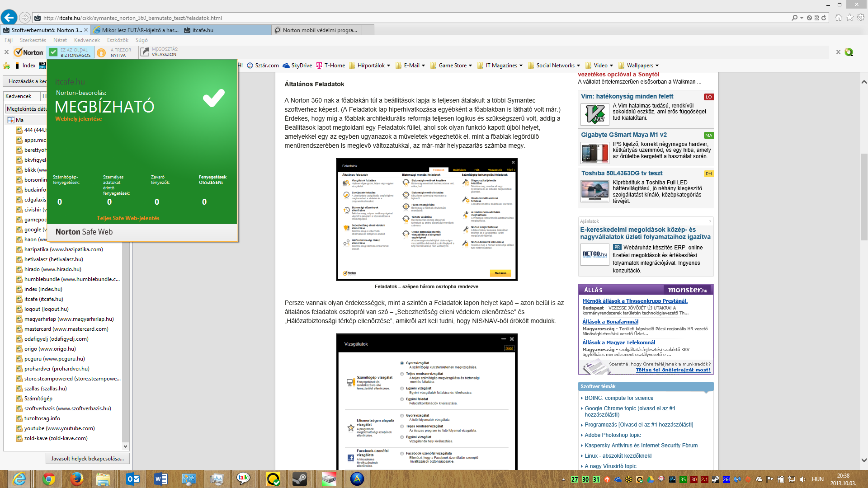Open Chrome from the taskbar

click(x=49, y=479)
